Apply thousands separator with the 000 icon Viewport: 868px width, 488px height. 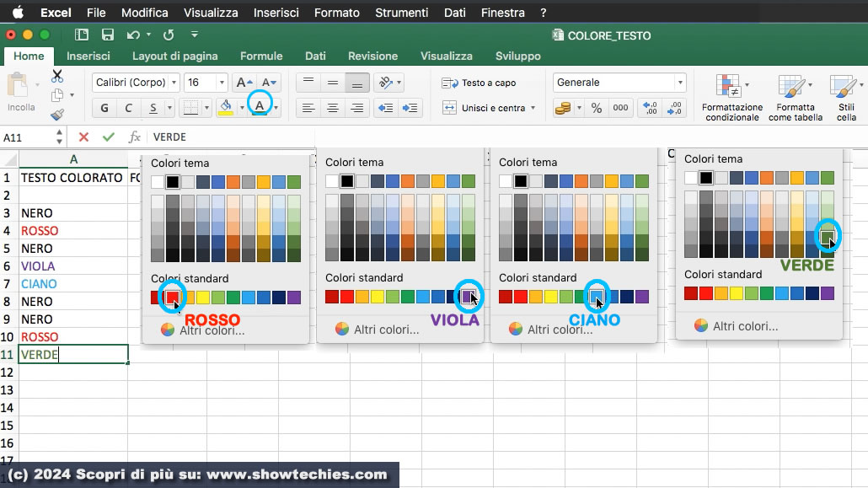coord(620,108)
